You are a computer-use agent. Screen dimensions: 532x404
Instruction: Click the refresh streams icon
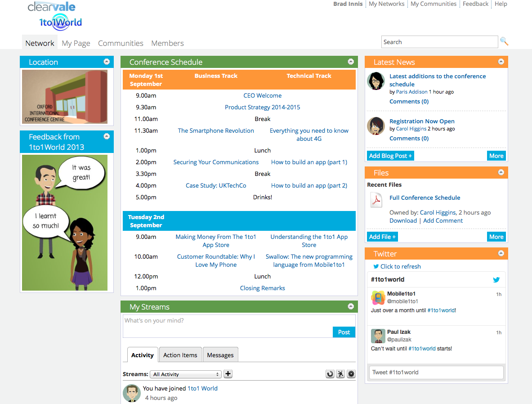[x=330, y=374]
